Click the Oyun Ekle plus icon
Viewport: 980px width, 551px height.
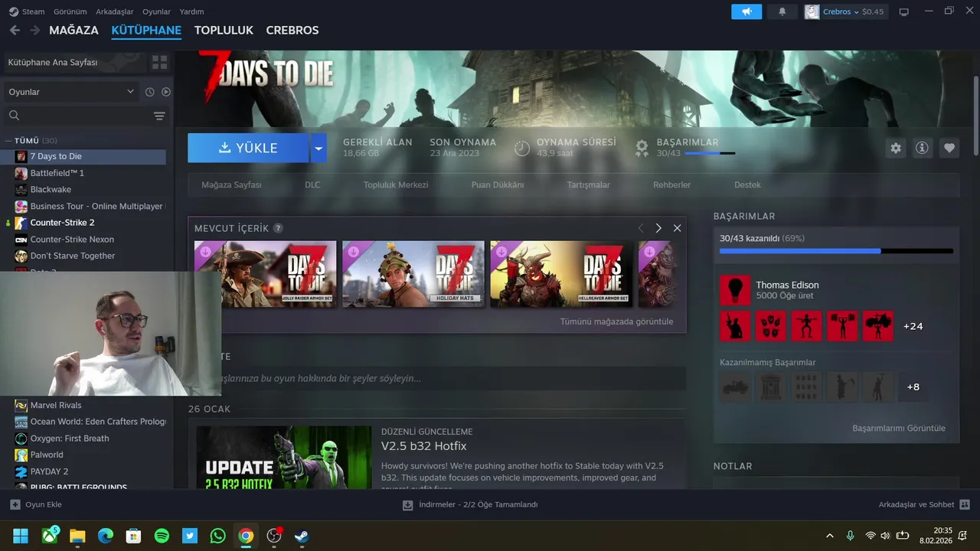(15, 504)
